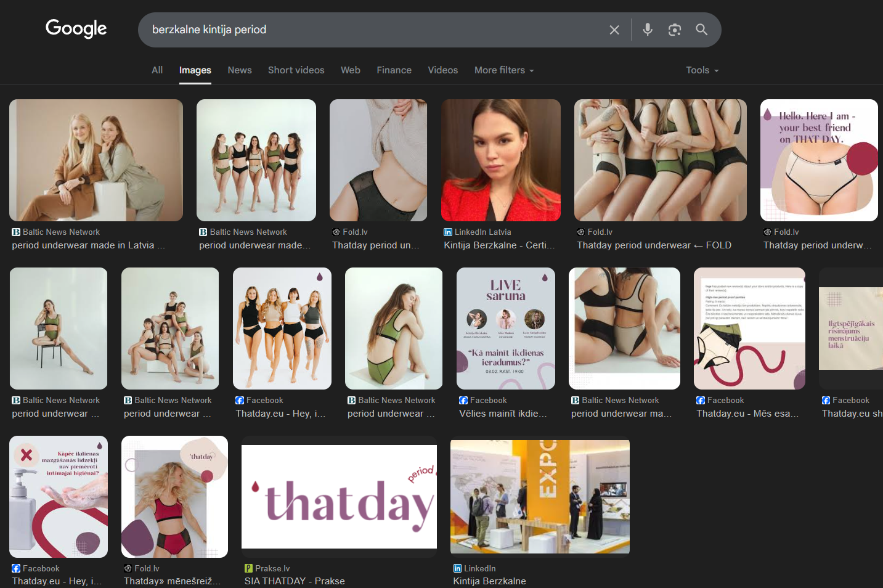Viewport: 883px width, 588px height.
Task: Click 'period underwear made in Latvia ...' title
Action: (x=88, y=245)
